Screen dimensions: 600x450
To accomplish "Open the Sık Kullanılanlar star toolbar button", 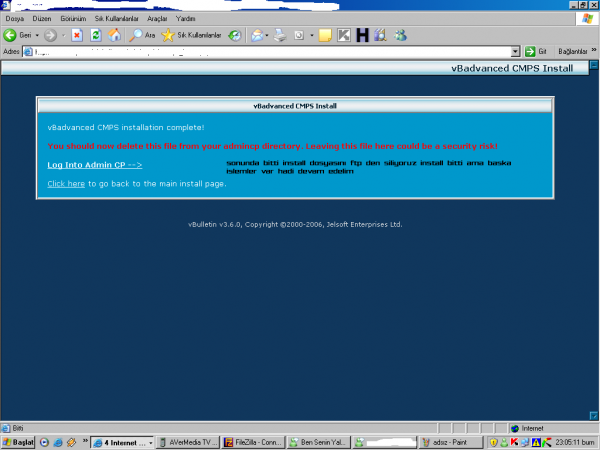I will point(191,35).
